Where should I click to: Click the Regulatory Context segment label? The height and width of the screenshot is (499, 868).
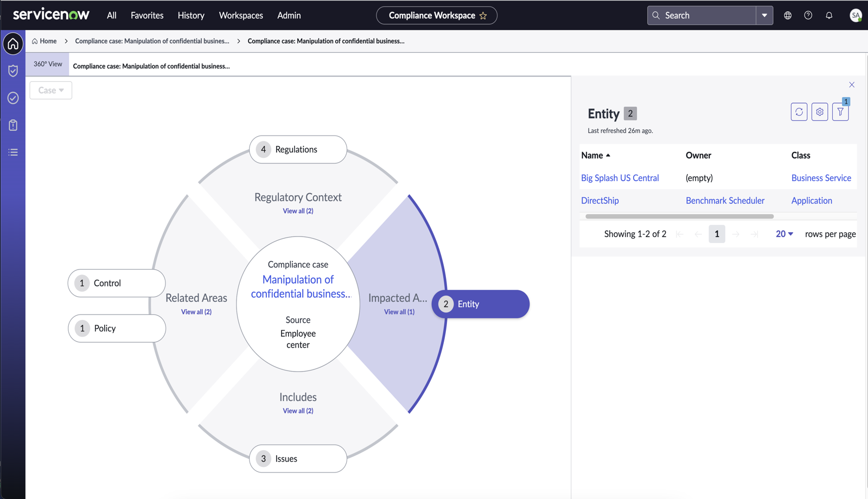(x=298, y=197)
